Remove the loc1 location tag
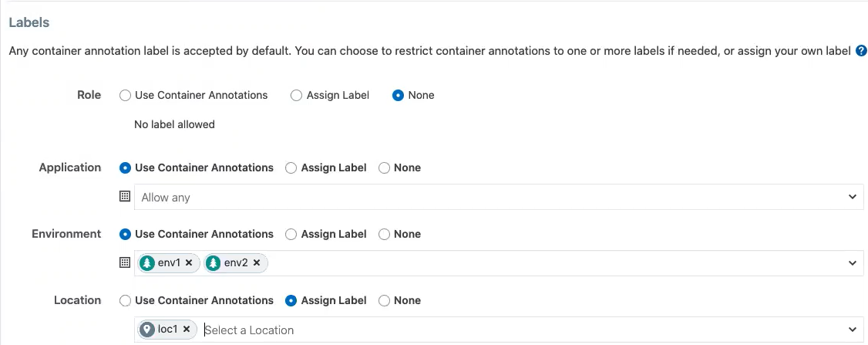Image resolution: width=868 pixels, height=345 pixels. [x=186, y=330]
